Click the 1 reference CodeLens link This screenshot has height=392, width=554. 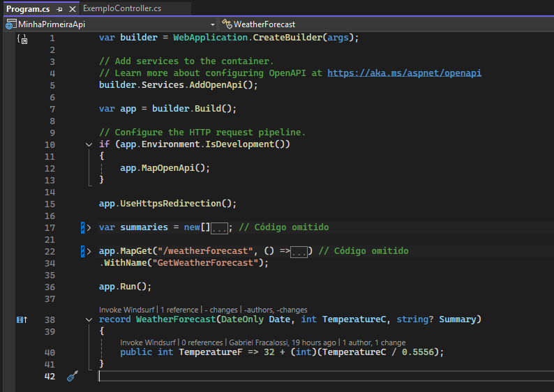pos(179,310)
